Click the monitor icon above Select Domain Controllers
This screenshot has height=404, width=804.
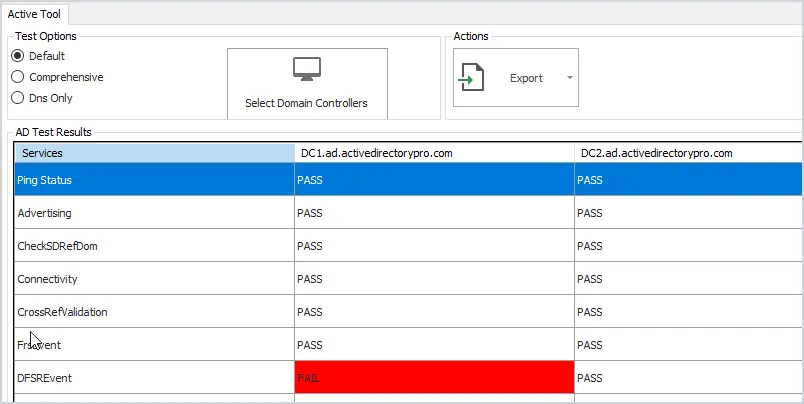point(307,69)
